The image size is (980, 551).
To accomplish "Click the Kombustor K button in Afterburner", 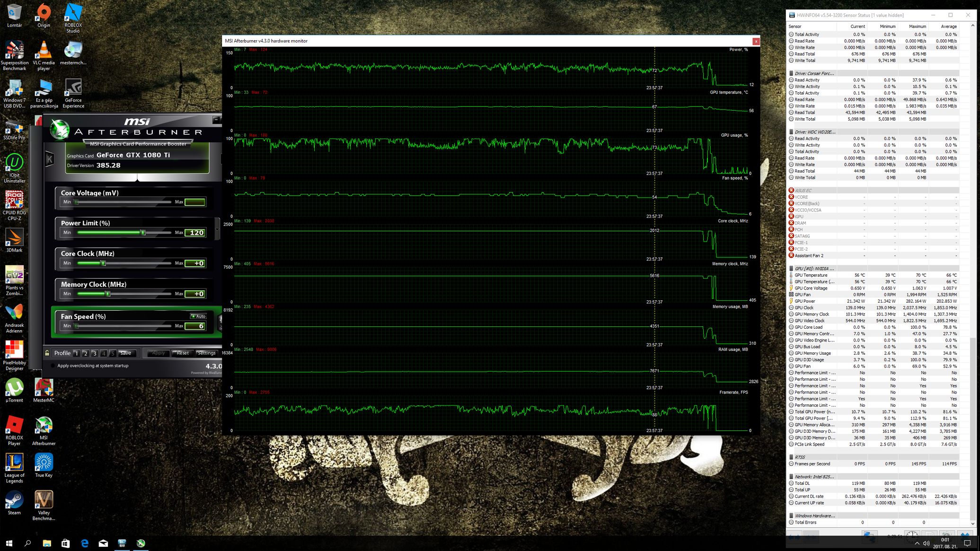I will click(x=49, y=159).
